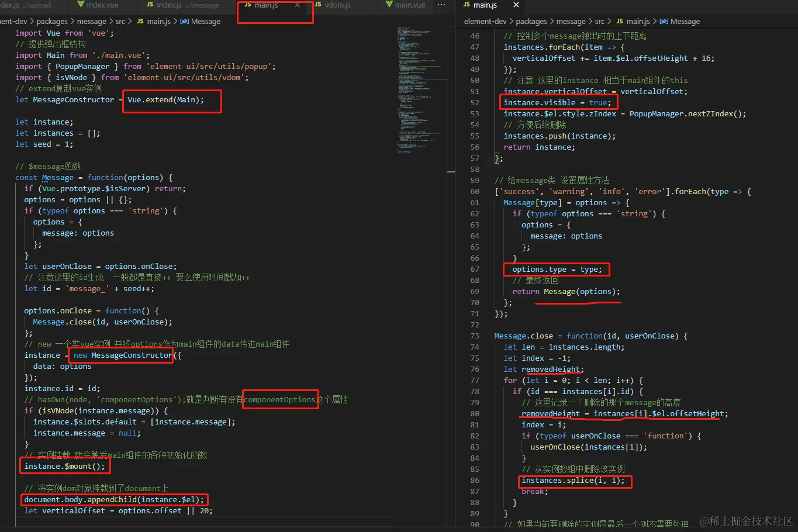
Task: Click 'let index = -1;' line
Action: [537, 358]
